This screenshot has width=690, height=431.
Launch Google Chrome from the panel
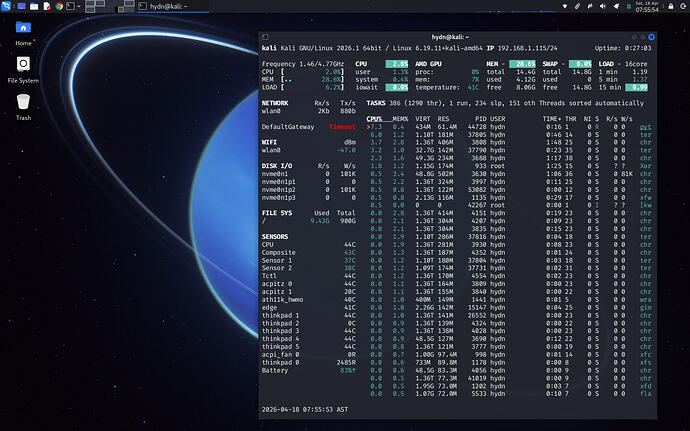[x=59, y=6]
